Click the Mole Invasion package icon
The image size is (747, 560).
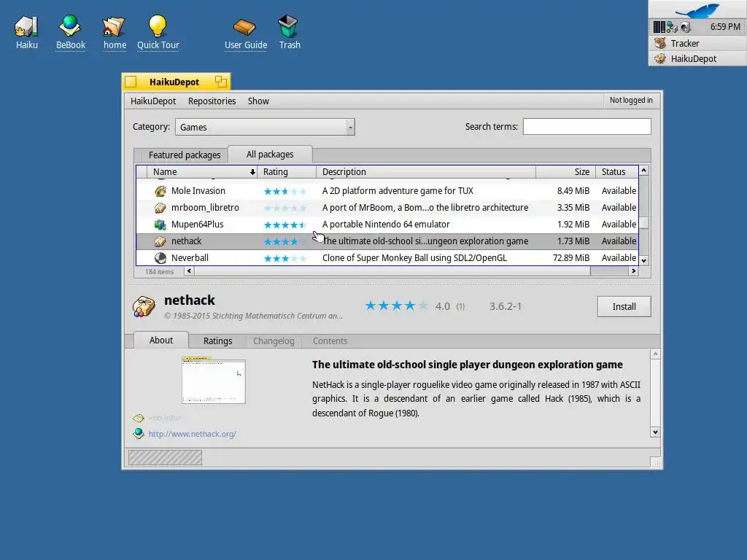coord(160,191)
